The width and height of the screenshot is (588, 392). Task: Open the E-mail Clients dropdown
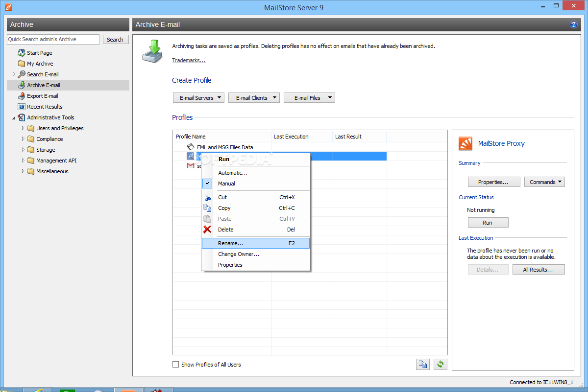[x=254, y=98]
